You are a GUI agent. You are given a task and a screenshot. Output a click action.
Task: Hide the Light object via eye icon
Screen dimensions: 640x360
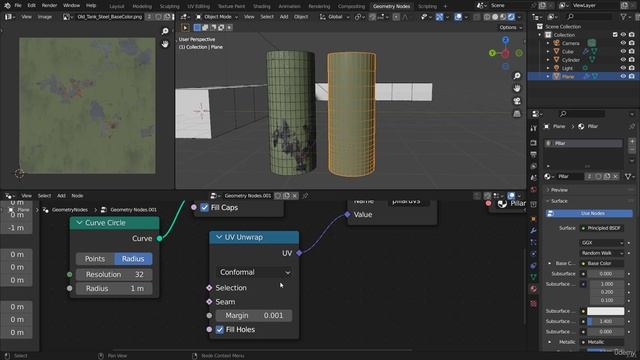click(x=623, y=68)
